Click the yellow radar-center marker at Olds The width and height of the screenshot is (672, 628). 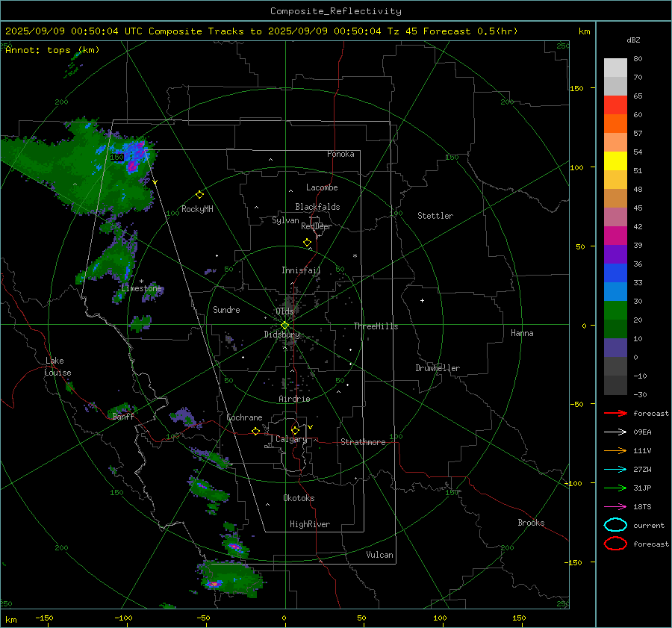[x=284, y=326]
